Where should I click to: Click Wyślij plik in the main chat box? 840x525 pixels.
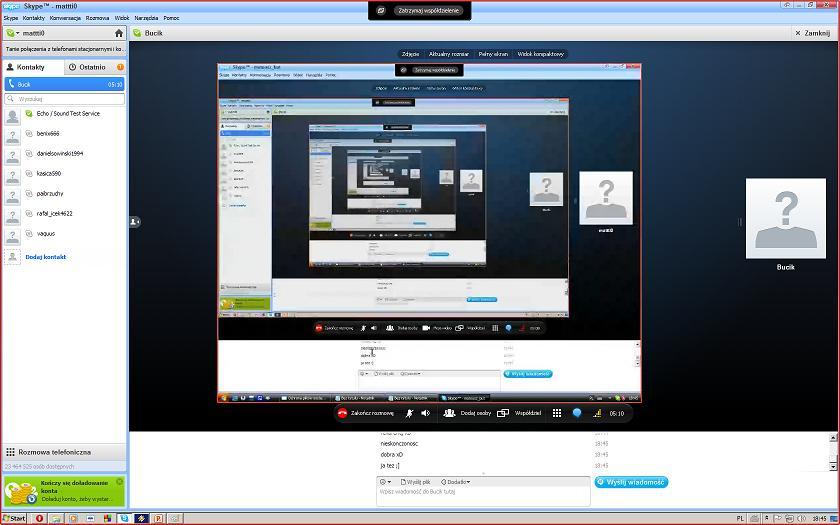[416, 482]
